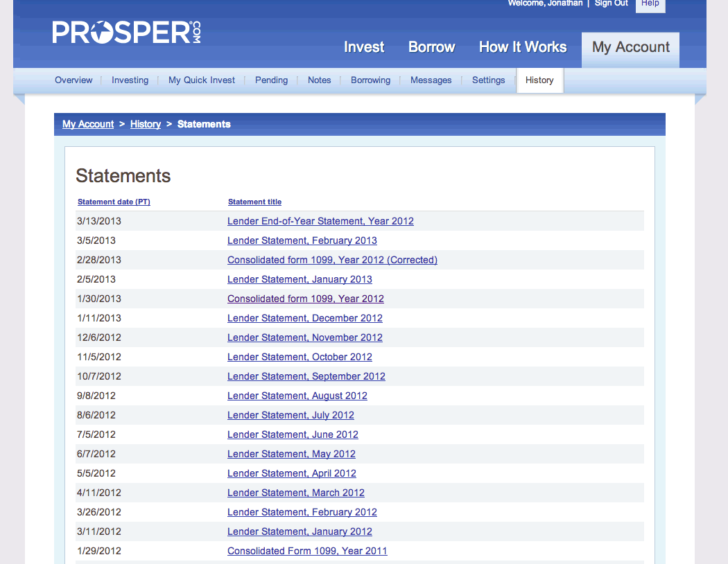Switch to the Overview sub-tab
The height and width of the screenshot is (564, 728).
click(73, 80)
